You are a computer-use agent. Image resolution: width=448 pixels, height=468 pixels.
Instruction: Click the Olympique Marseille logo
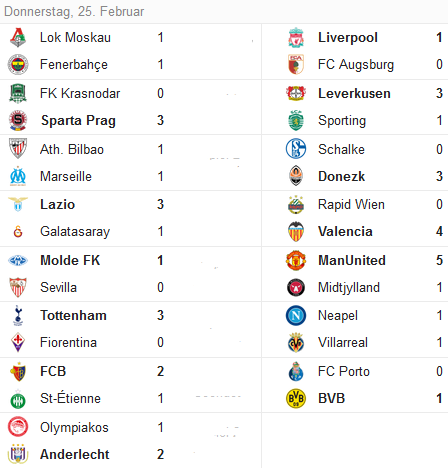point(18,176)
